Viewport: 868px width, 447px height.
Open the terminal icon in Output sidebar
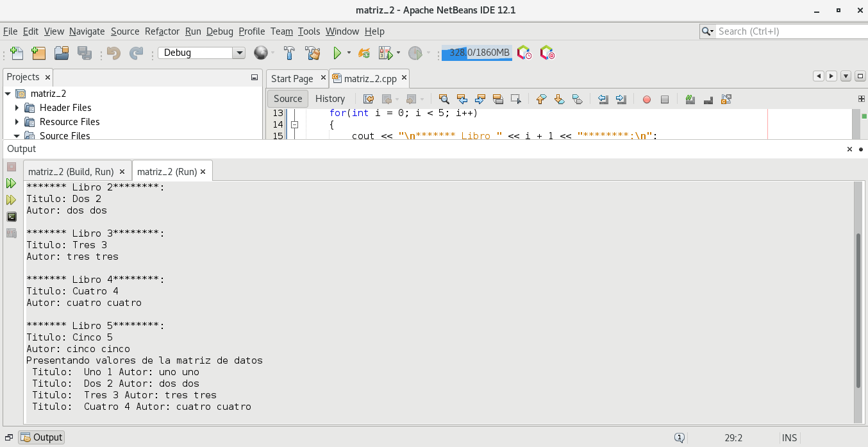click(x=11, y=217)
